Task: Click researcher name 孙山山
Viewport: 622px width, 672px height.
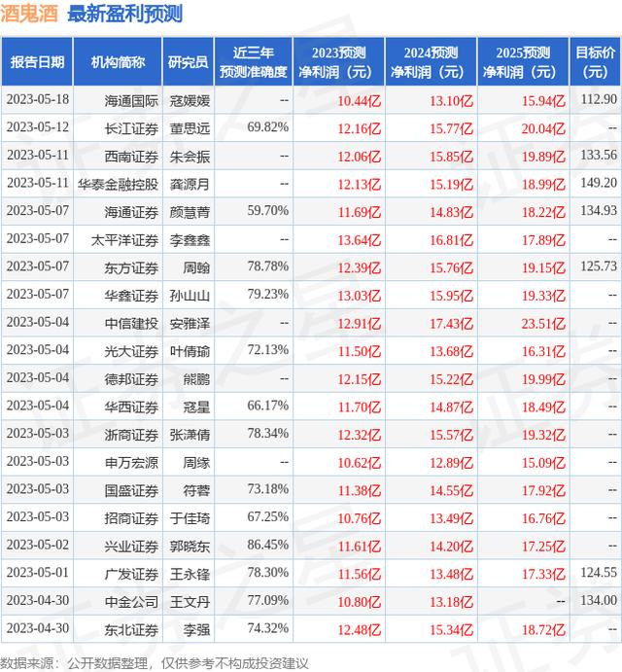Action: point(190,296)
